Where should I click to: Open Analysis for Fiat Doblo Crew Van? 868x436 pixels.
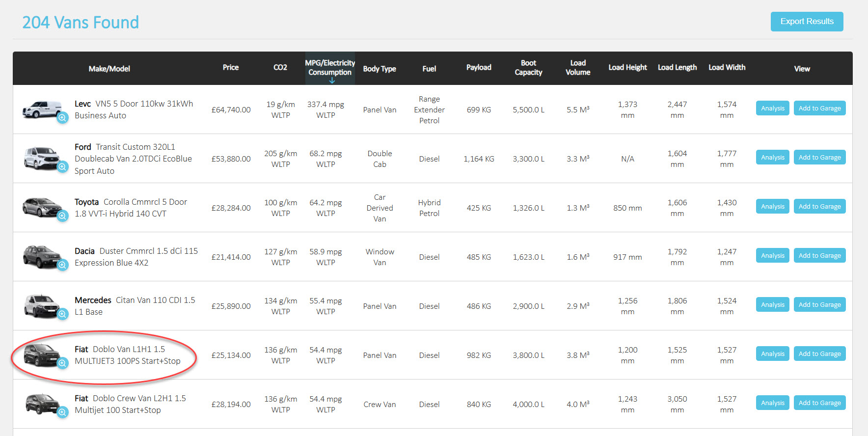point(773,403)
